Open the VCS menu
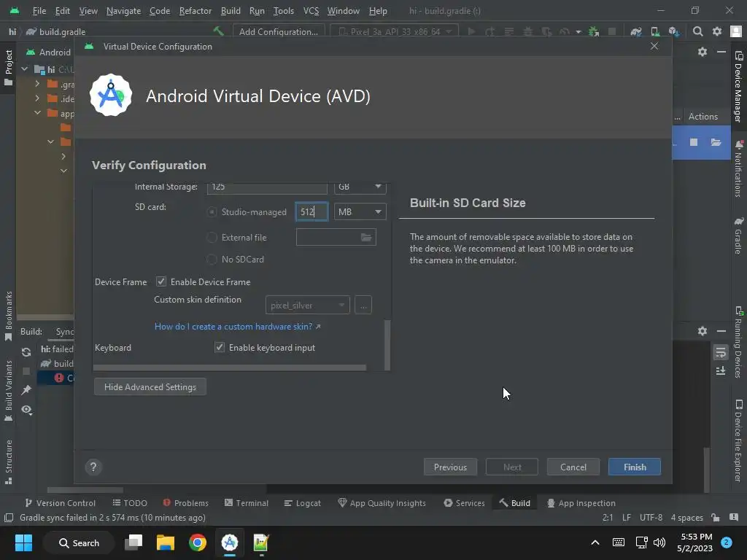747x560 pixels. (x=311, y=10)
